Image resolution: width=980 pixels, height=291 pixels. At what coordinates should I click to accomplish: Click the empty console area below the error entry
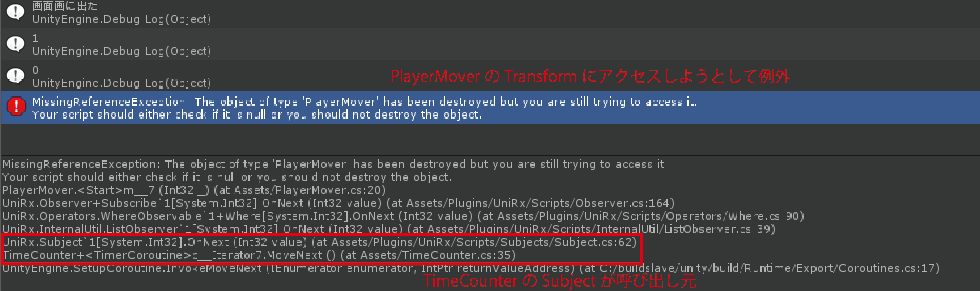[490, 139]
